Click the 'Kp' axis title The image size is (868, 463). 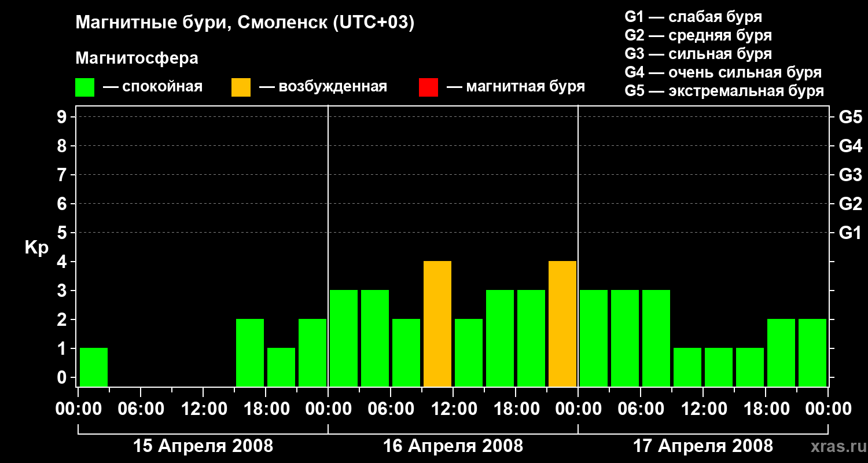[x=36, y=248]
